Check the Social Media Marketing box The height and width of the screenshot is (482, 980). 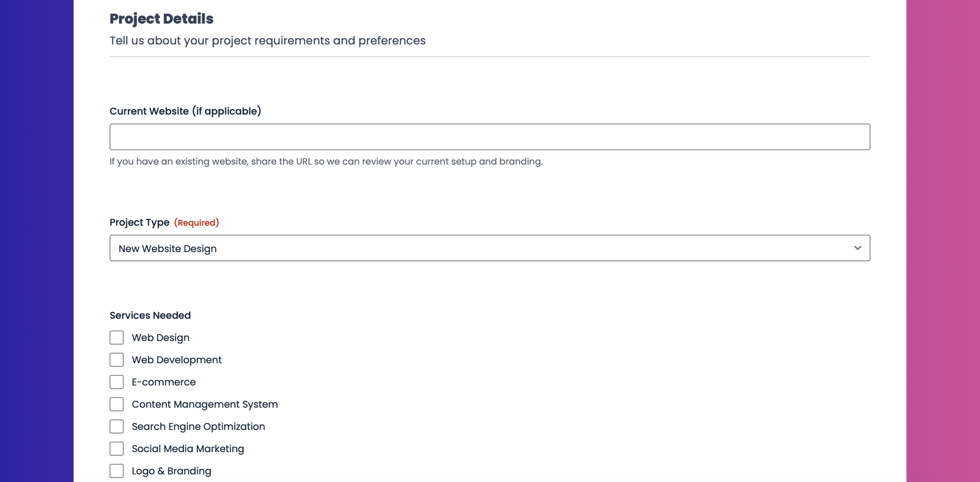pyautogui.click(x=116, y=449)
